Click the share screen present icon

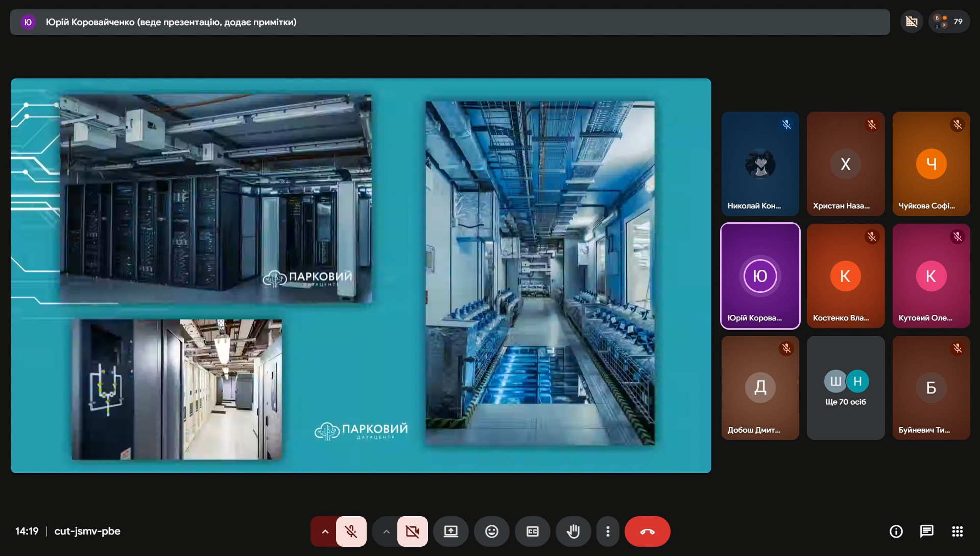click(x=450, y=531)
